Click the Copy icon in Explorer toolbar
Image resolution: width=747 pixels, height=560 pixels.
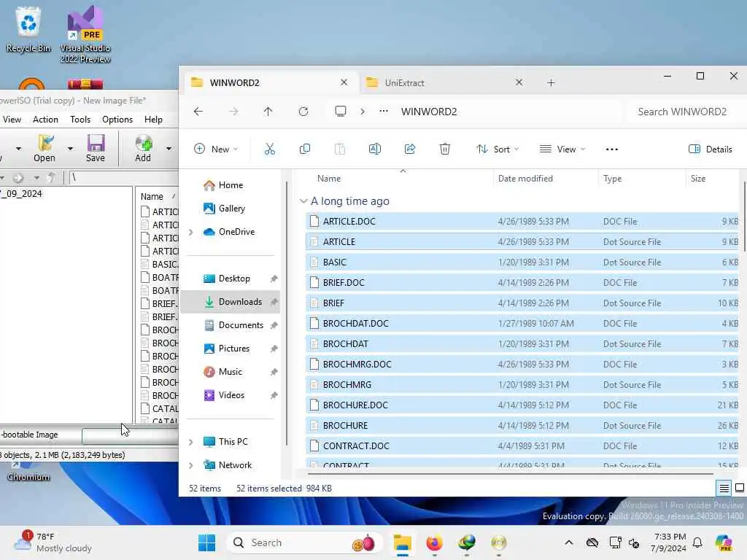coord(304,149)
